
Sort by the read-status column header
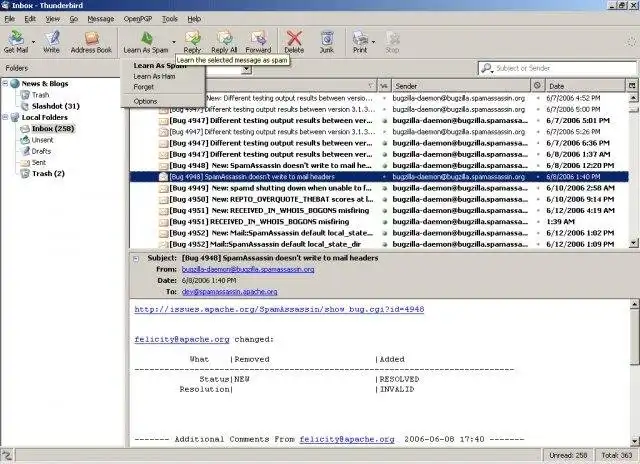[x=384, y=86]
